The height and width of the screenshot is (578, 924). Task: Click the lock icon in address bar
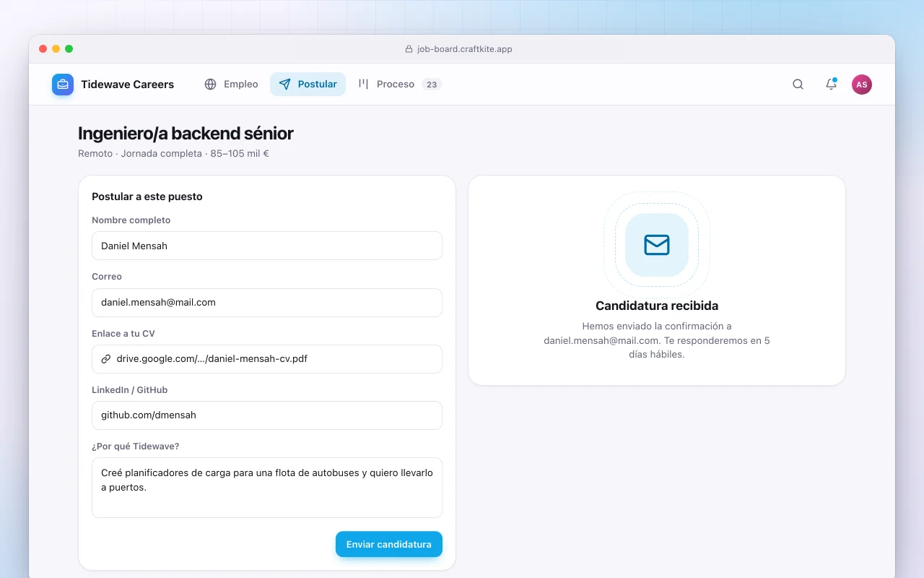[409, 49]
